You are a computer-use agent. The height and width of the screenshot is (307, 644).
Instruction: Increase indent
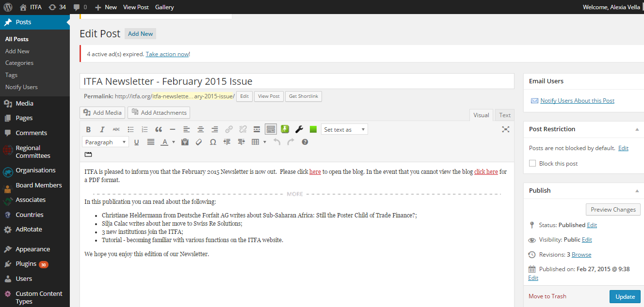point(241,142)
